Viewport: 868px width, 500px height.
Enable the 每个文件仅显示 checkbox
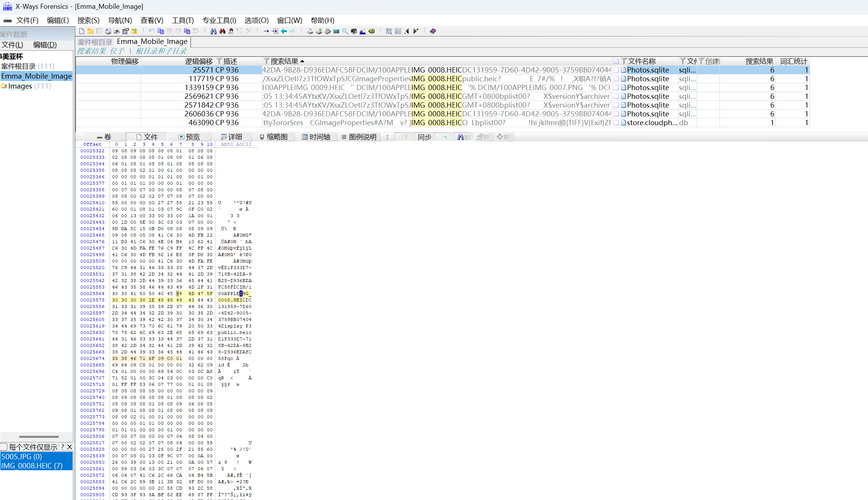point(4,447)
